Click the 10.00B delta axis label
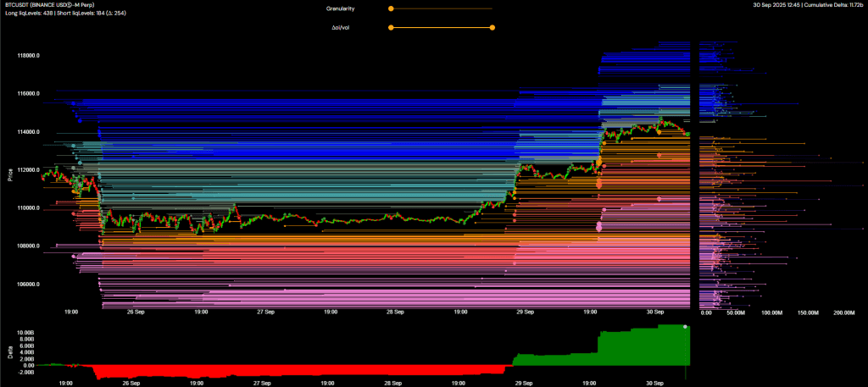Viewport: 868px width, 387px height. point(26,332)
